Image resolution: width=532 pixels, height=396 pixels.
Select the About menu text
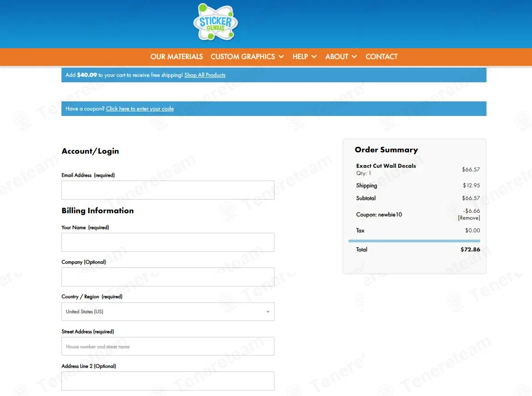[x=337, y=57]
